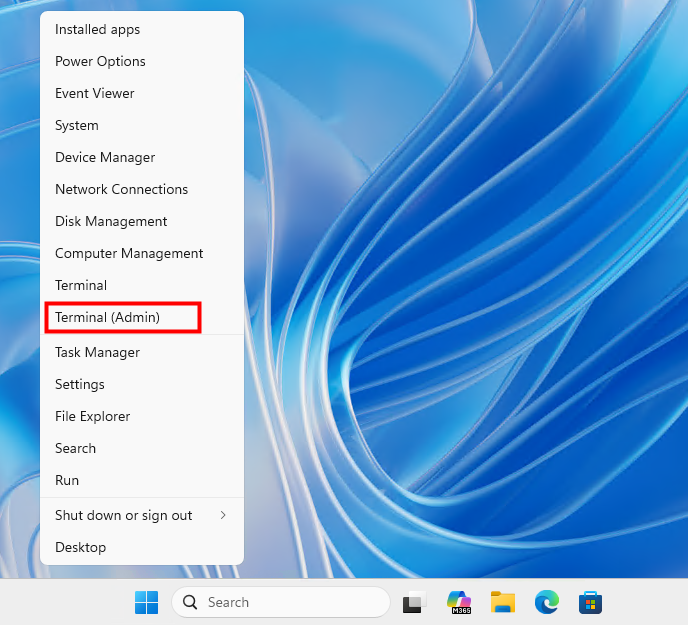Image resolution: width=688 pixels, height=625 pixels.
Task: Choose the System menu entry
Action: (x=142, y=126)
